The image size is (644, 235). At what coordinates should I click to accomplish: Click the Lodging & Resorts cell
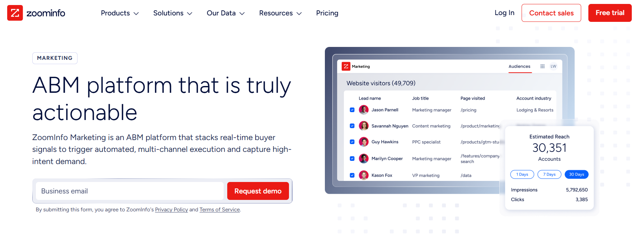click(535, 110)
